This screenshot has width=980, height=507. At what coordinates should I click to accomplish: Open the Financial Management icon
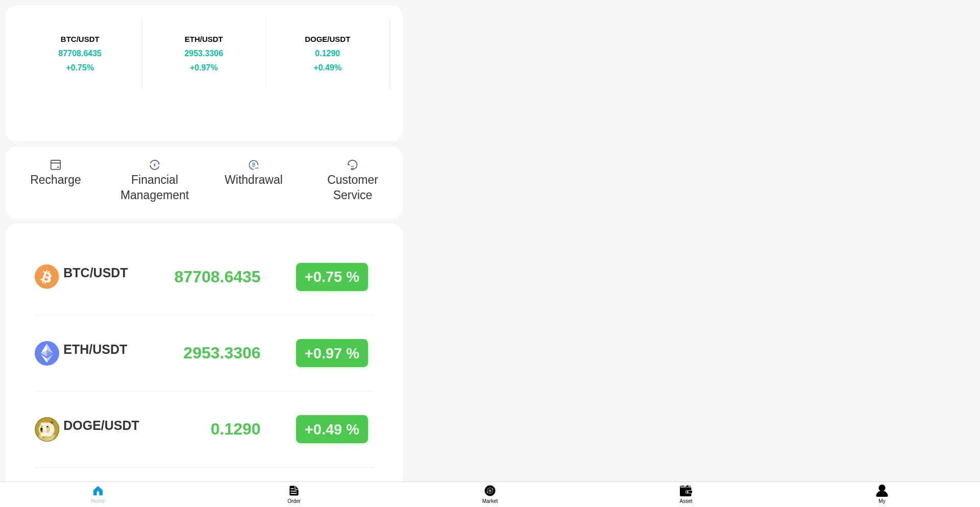(x=155, y=165)
